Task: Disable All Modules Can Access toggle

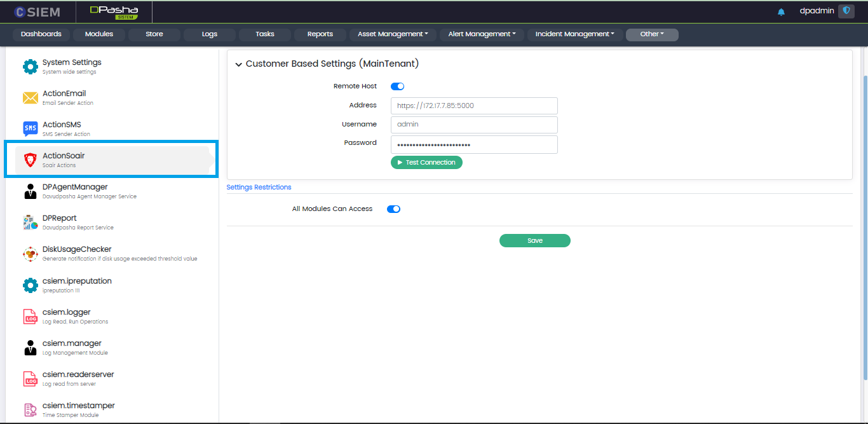Action: click(393, 209)
